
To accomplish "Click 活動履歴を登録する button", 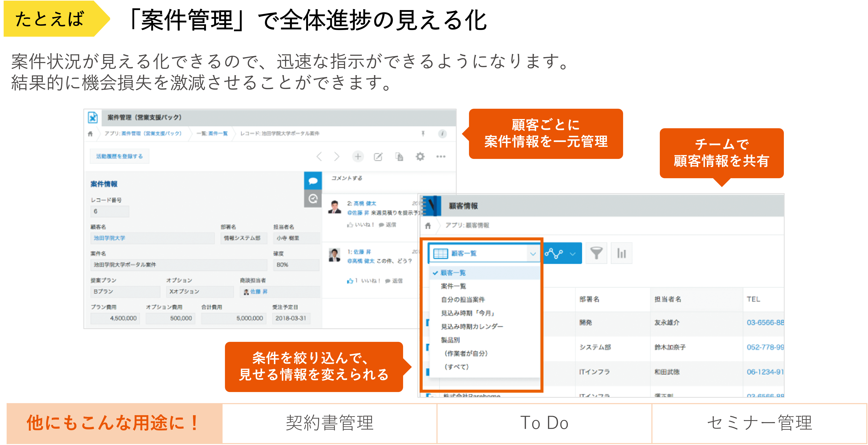I will [119, 156].
